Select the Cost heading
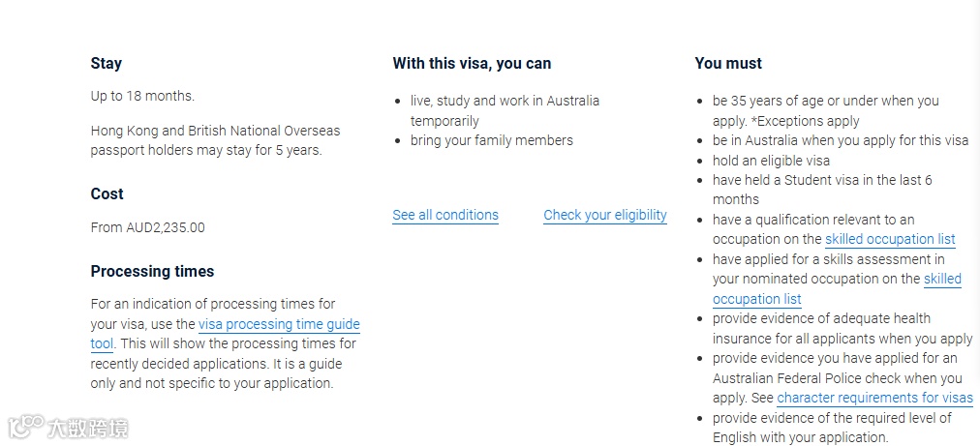This screenshot has height=446, width=980. pos(107,194)
